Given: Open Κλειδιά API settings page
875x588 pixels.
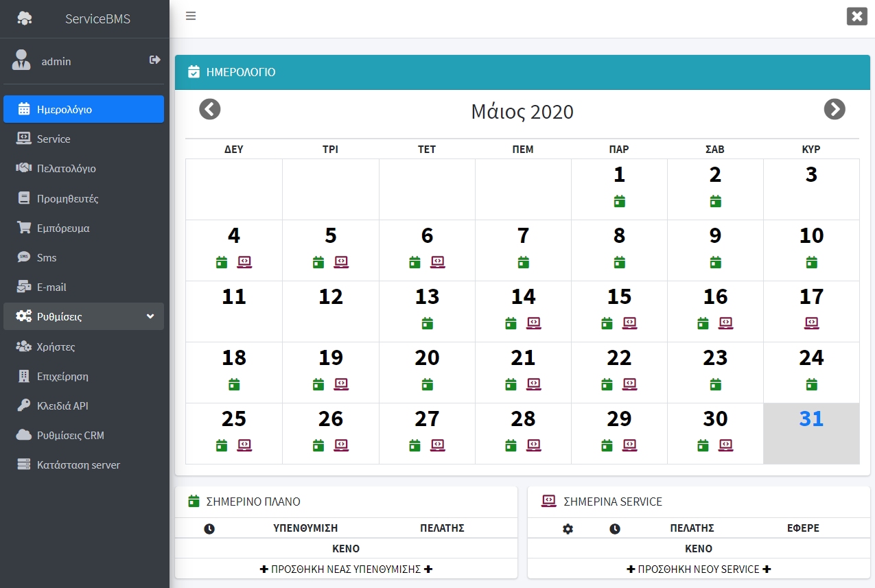Looking at the screenshot, I should coord(62,406).
